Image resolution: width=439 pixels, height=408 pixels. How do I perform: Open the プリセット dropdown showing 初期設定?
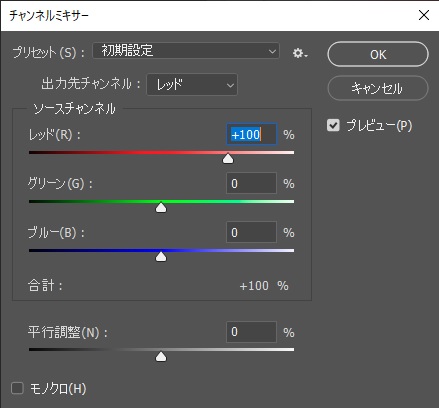click(x=186, y=51)
